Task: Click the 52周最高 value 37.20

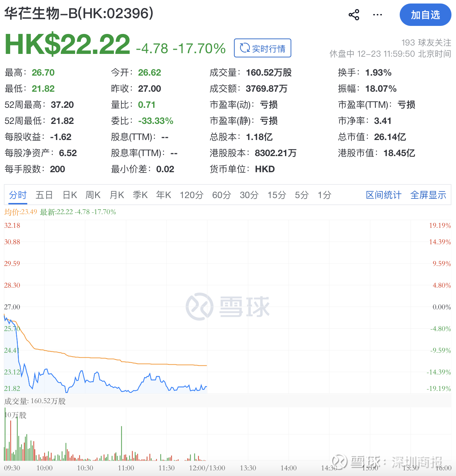Action: coord(62,105)
